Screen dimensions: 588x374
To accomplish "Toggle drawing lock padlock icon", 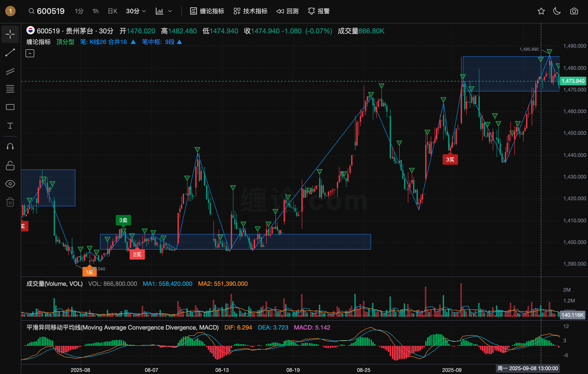I will pos(10,166).
